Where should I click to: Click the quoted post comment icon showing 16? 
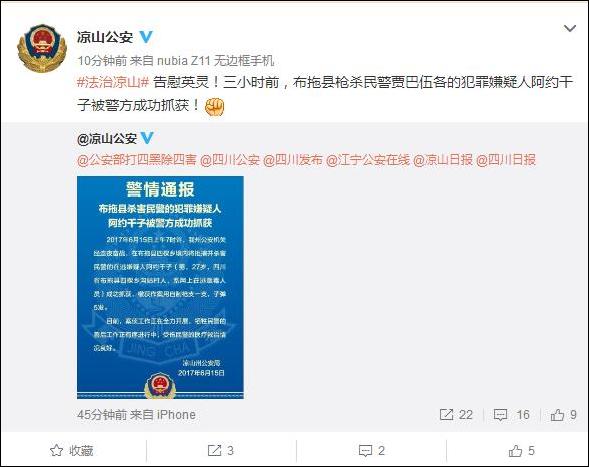[512, 415]
